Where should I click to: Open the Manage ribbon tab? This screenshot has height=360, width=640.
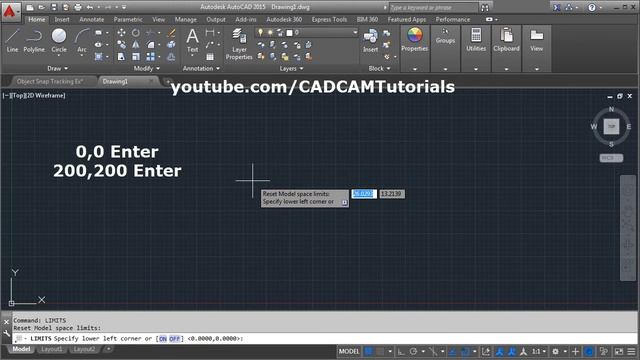[x=185, y=20]
